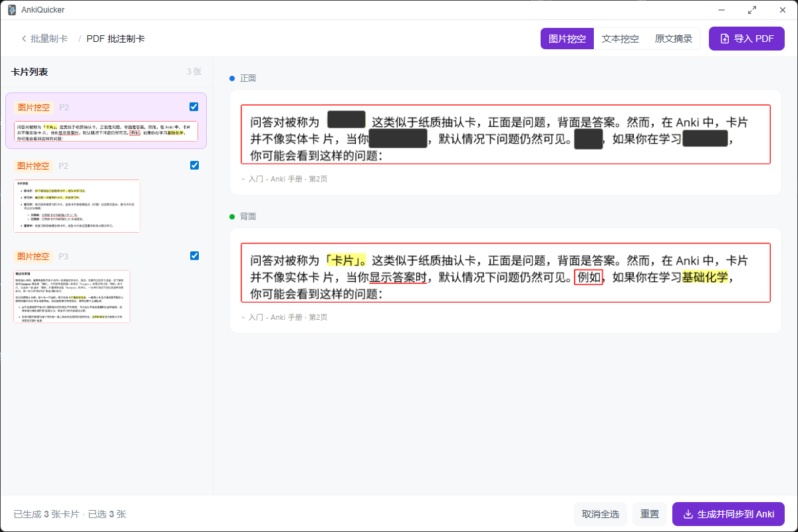Click the 正面 label

[248, 78]
